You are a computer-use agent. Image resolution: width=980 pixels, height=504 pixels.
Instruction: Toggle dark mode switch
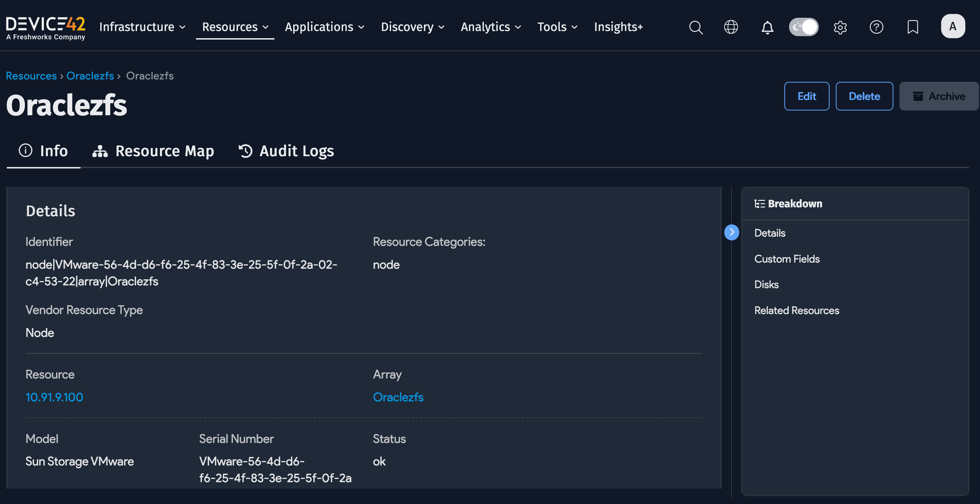pyautogui.click(x=803, y=27)
